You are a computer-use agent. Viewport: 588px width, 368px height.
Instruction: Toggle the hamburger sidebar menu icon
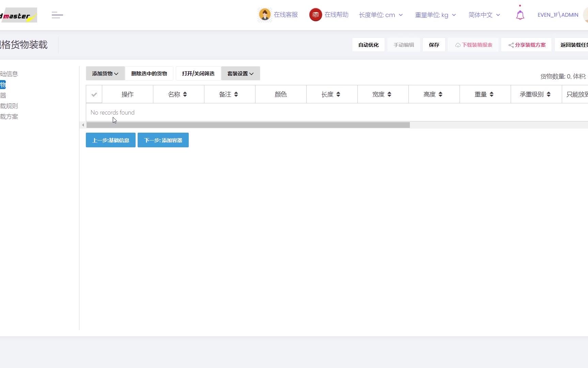[57, 15]
